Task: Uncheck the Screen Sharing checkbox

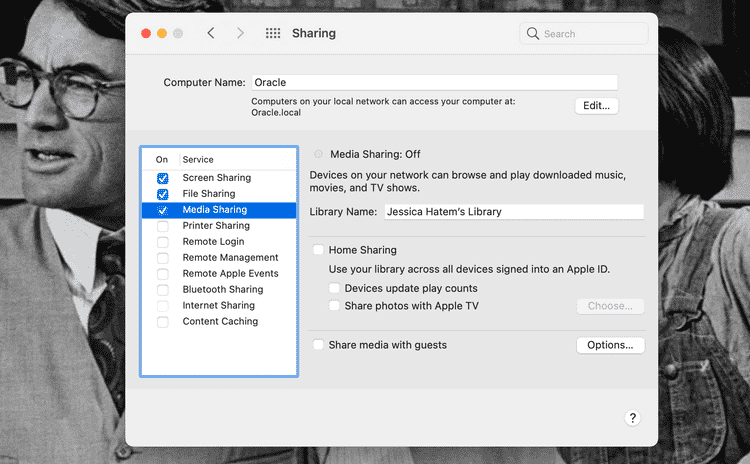Action: 162,178
